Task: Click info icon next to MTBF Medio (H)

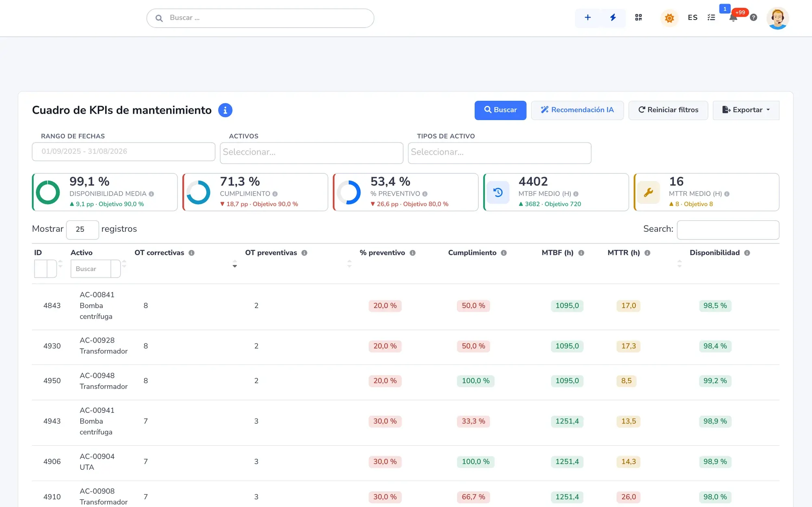Action: (576, 194)
